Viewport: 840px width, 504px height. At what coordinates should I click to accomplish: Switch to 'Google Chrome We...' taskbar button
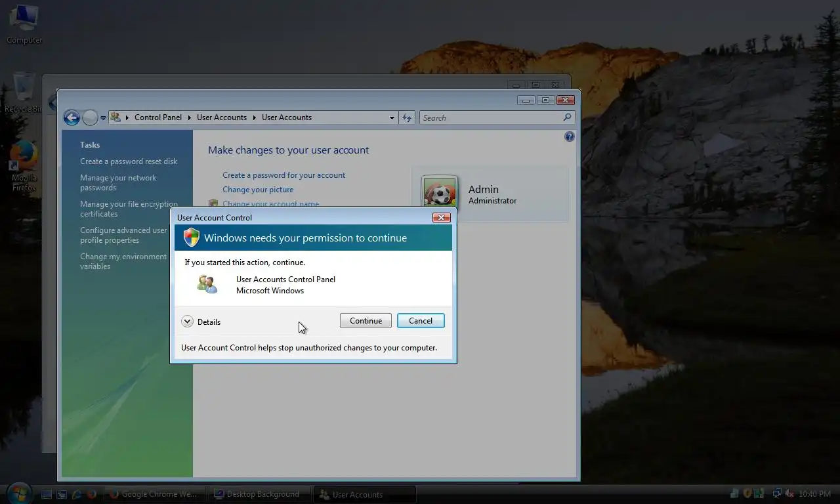(x=155, y=494)
